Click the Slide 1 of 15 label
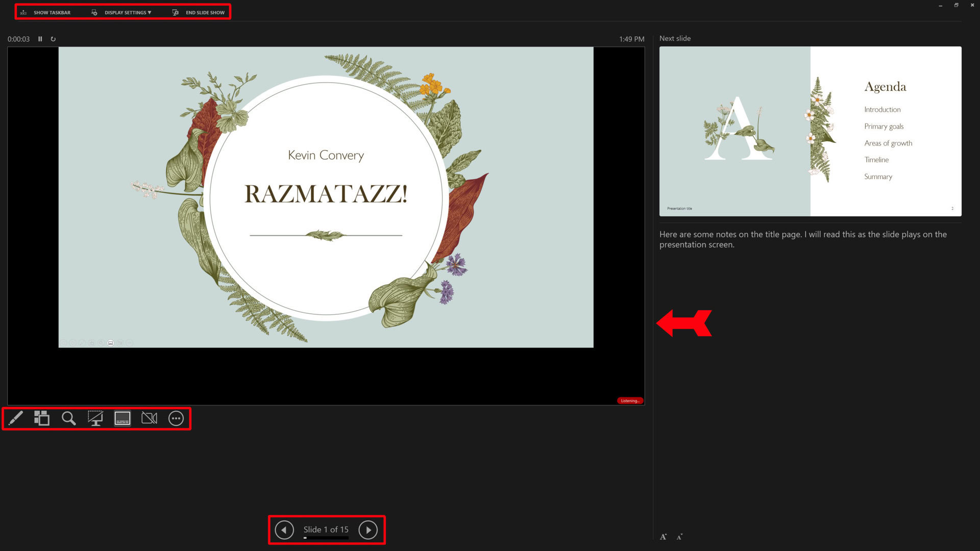The image size is (980, 551). (x=326, y=529)
